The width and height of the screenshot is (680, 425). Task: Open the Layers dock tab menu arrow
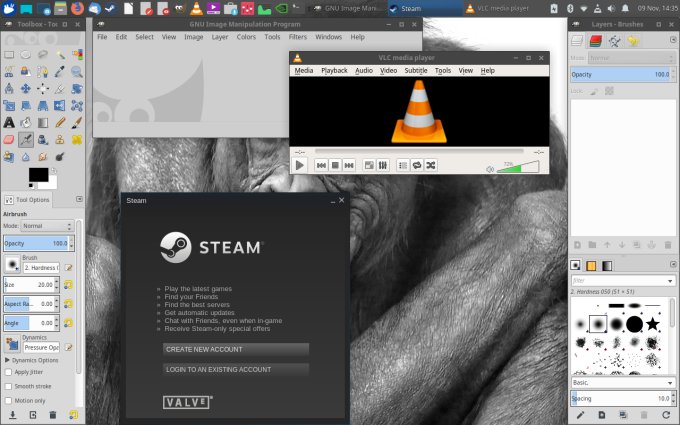coord(673,40)
